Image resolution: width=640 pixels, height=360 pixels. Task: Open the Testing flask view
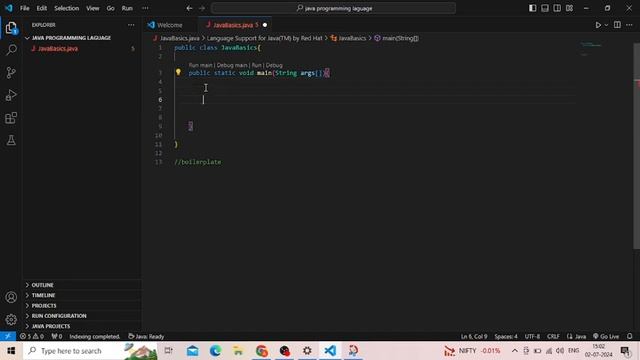tap(11, 140)
